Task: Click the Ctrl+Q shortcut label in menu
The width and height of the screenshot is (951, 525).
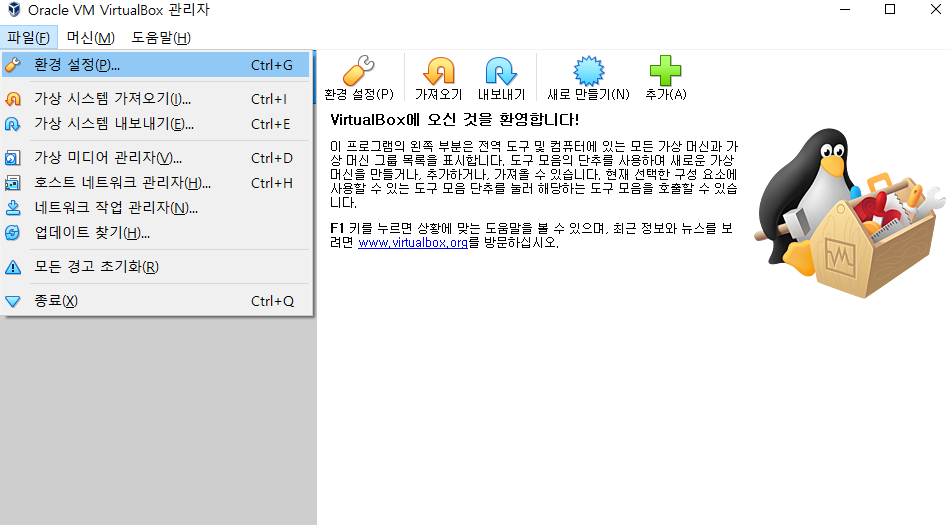Action: click(x=272, y=301)
